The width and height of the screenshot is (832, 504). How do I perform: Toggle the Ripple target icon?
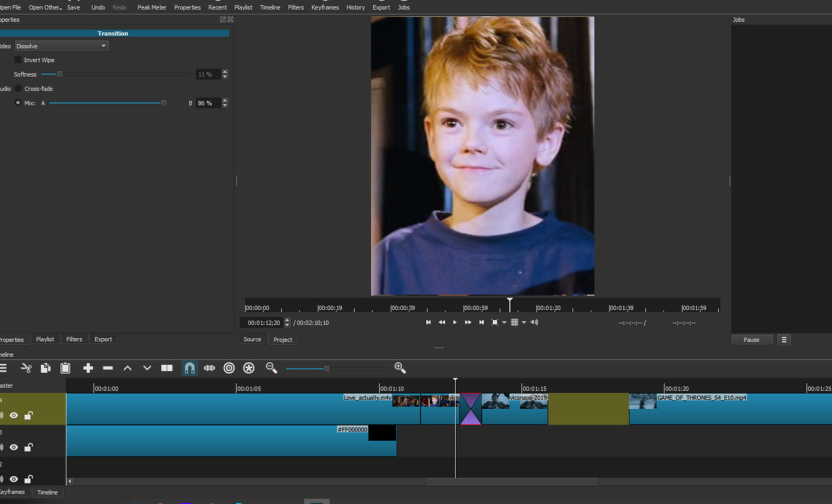pos(229,368)
